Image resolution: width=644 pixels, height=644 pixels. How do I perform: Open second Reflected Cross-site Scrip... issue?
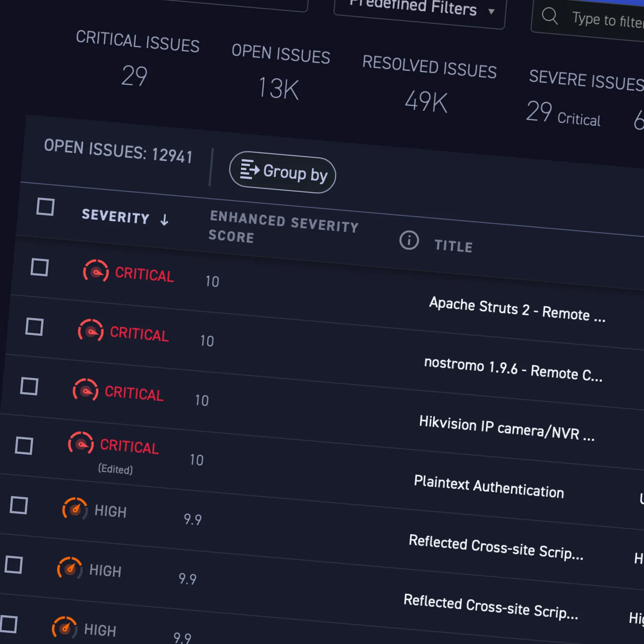pos(491,607)
